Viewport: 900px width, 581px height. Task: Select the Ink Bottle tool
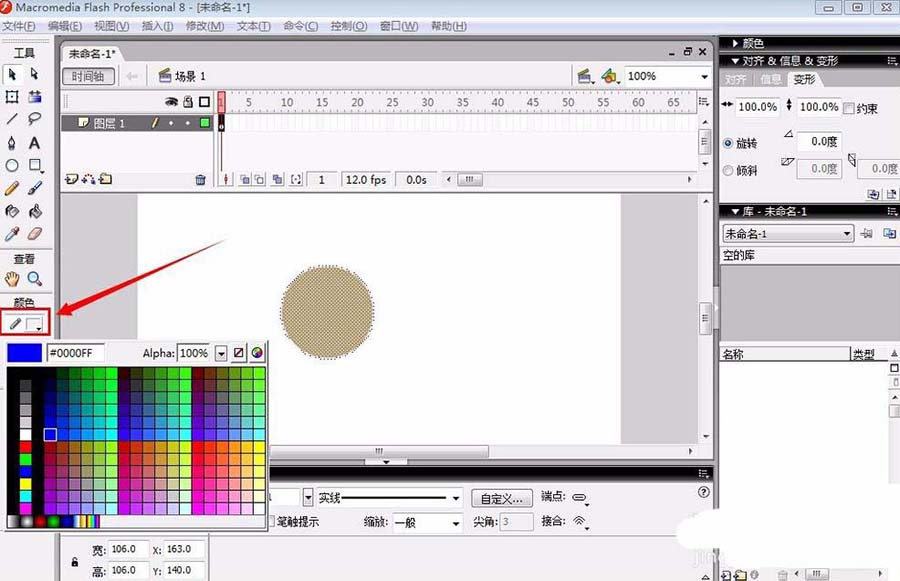[x=12, y=211]
